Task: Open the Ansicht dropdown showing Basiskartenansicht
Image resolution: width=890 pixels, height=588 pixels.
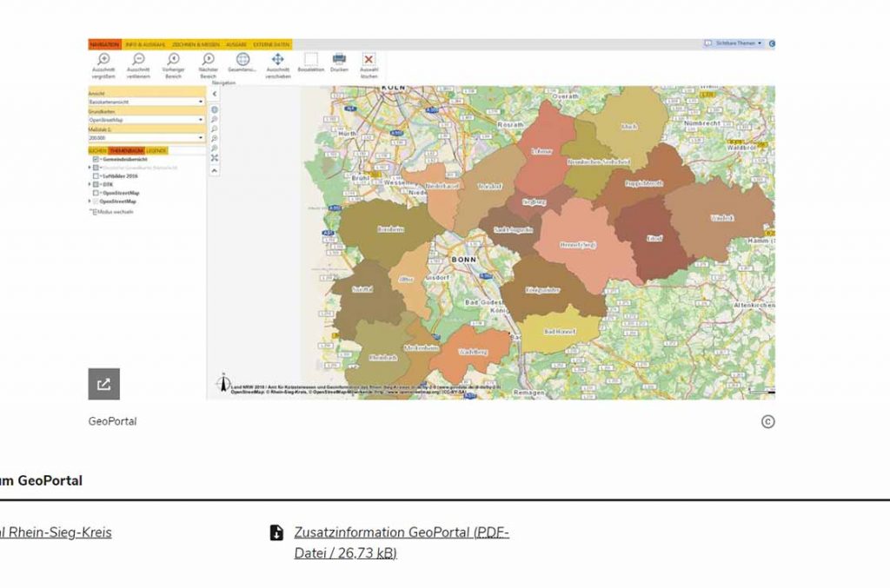Action: (146, 102)
